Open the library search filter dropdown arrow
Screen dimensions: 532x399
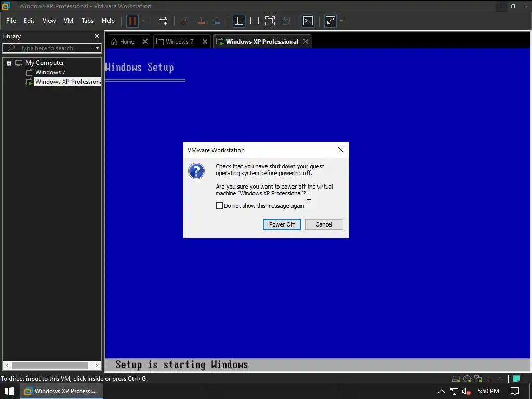pyautogui.click(x=97, y=48)
